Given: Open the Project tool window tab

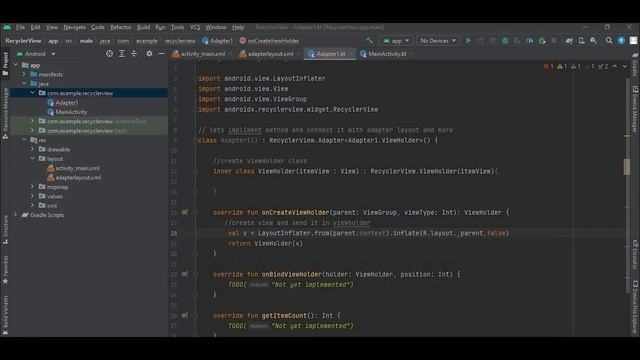Looking at the screenshot, I should (x=5, y=64).
